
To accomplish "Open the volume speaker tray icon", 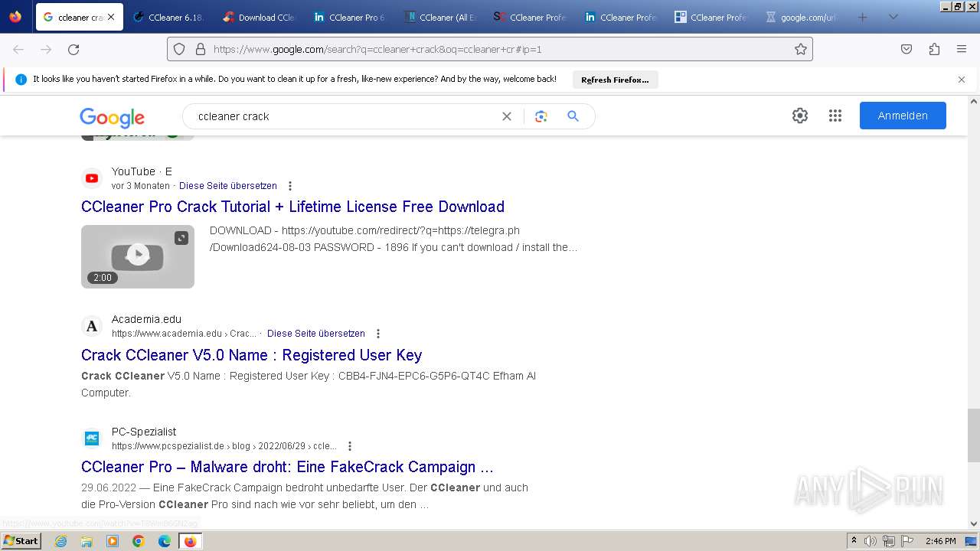I will pyautogui.click(x=871, y=541).
